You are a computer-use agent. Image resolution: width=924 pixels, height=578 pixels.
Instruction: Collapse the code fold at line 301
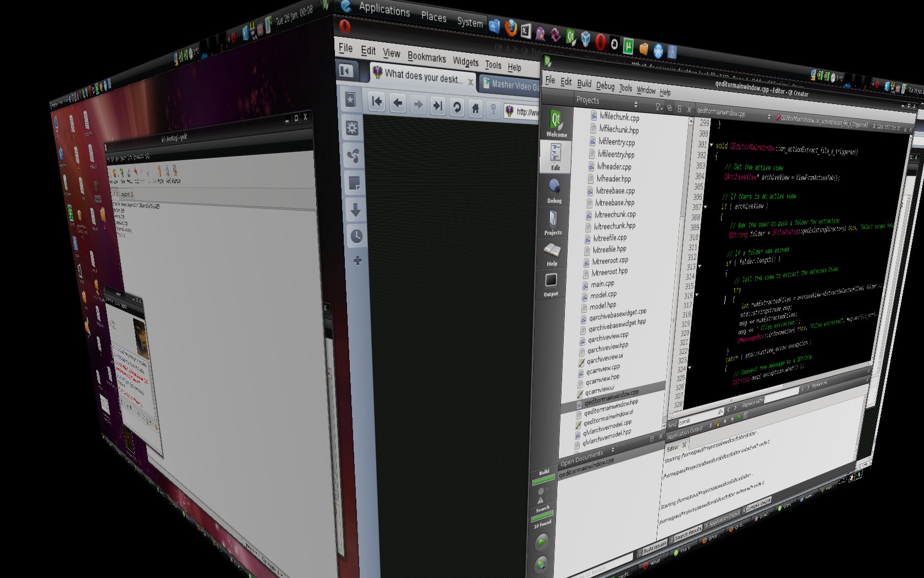tap(711, 145)
